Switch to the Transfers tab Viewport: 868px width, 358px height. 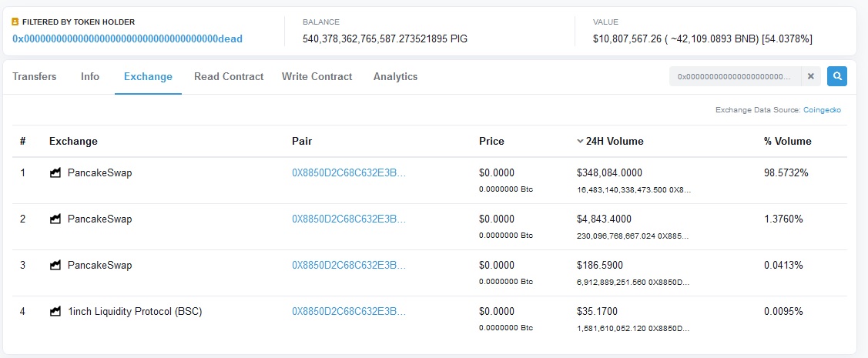click(35, 77)
